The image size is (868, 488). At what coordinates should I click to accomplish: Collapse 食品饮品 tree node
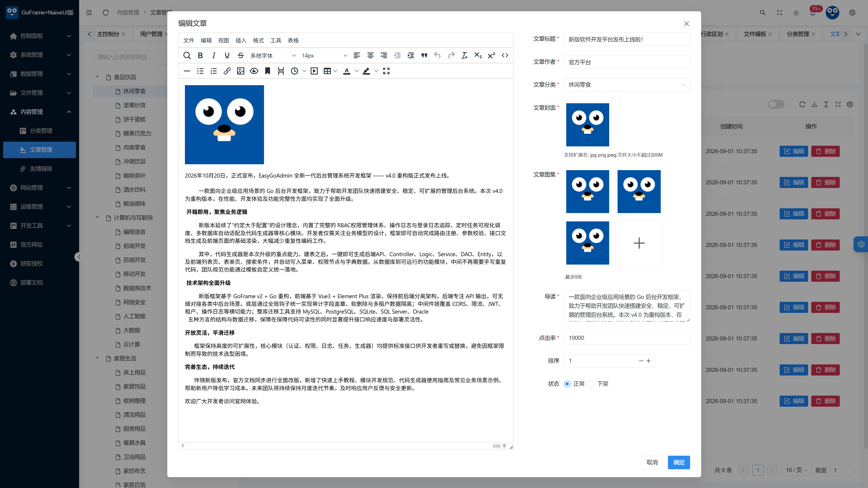97,77
